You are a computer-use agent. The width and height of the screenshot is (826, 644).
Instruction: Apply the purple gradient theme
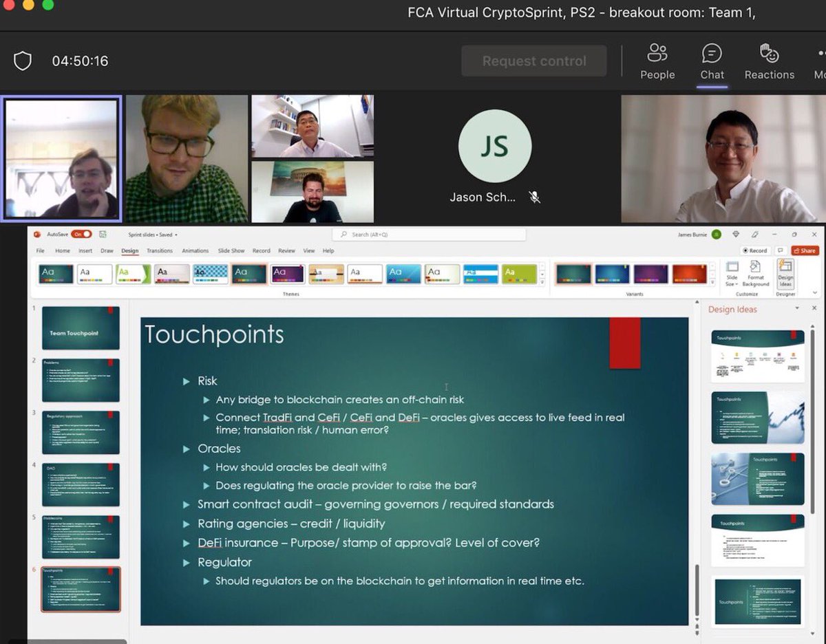(x=288, y=274)
